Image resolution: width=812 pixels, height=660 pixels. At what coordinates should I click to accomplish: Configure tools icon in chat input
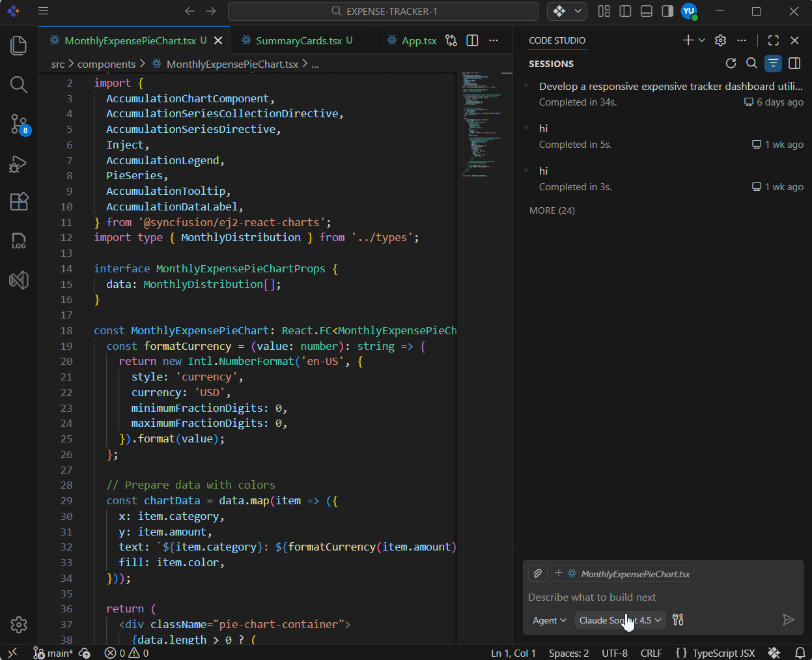click(x=678, y=620)
